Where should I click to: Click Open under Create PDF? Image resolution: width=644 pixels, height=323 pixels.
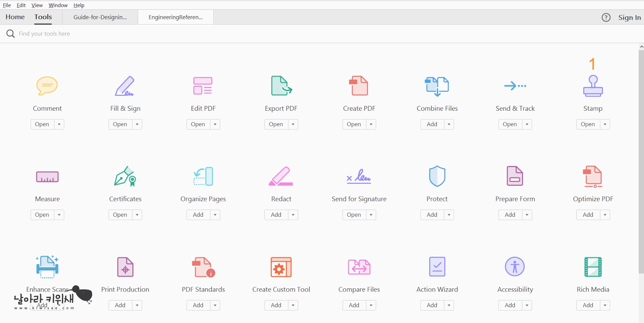[x=354, y=124]
